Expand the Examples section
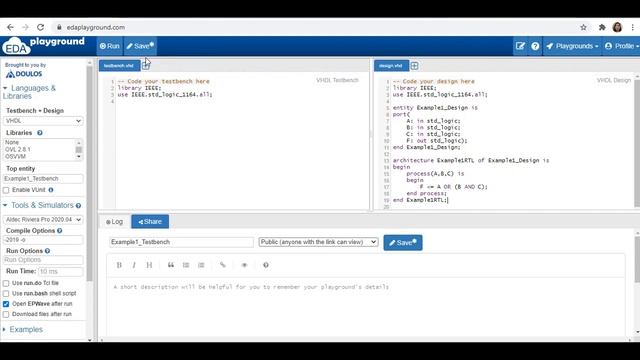640x360 pixels. 23,329
